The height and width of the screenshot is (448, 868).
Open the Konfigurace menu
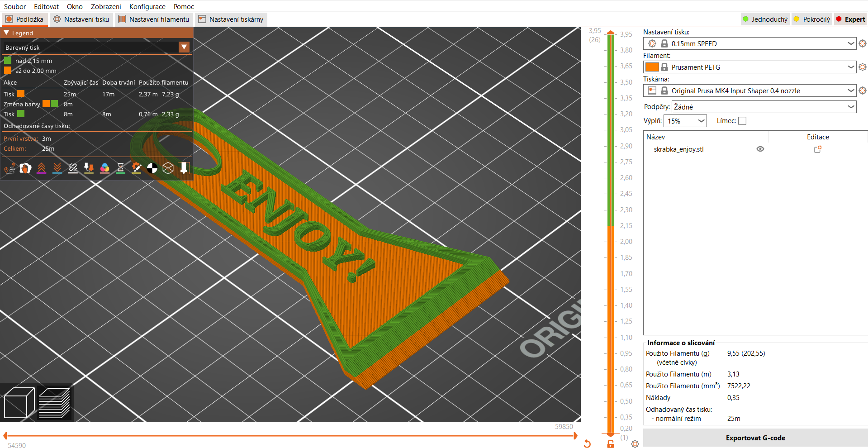point(147,6)
